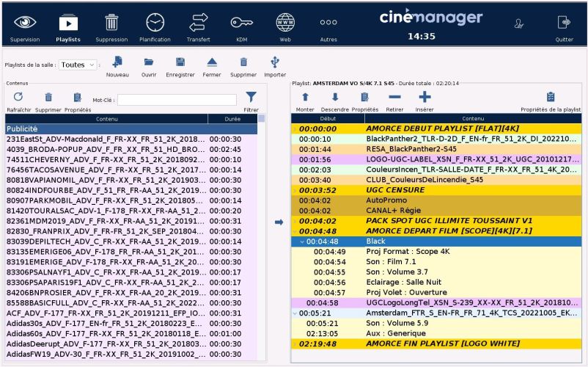Click the Importer USB icon

click(x=275, y=62)
